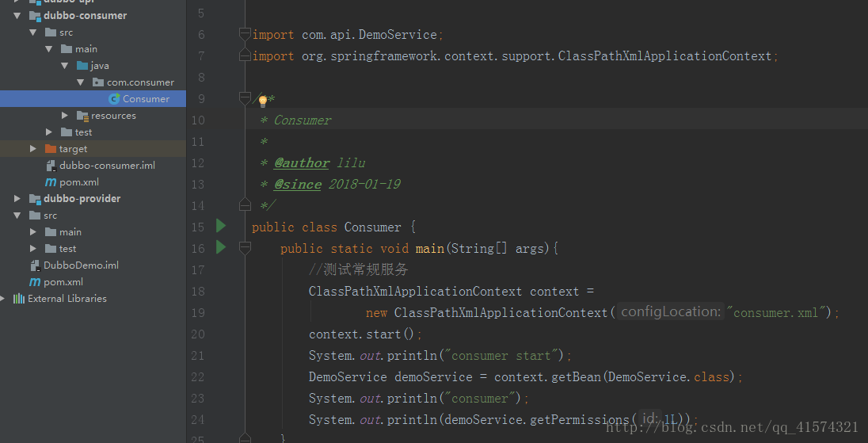Click the test folder icon under dubbo-consumer's src
Viewport: 868px width, 443px height.
[67, 132]
